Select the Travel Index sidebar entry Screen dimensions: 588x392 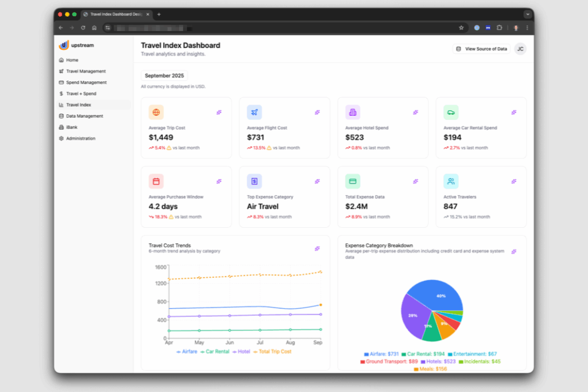point(94,105)
